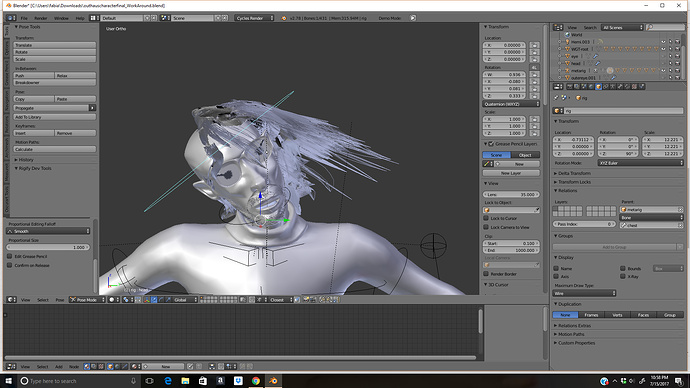Image resolution: width=690 pixels, height=388 pixels.
Task: Click the Node editor type icon
Action: click(x=11, y=366)
